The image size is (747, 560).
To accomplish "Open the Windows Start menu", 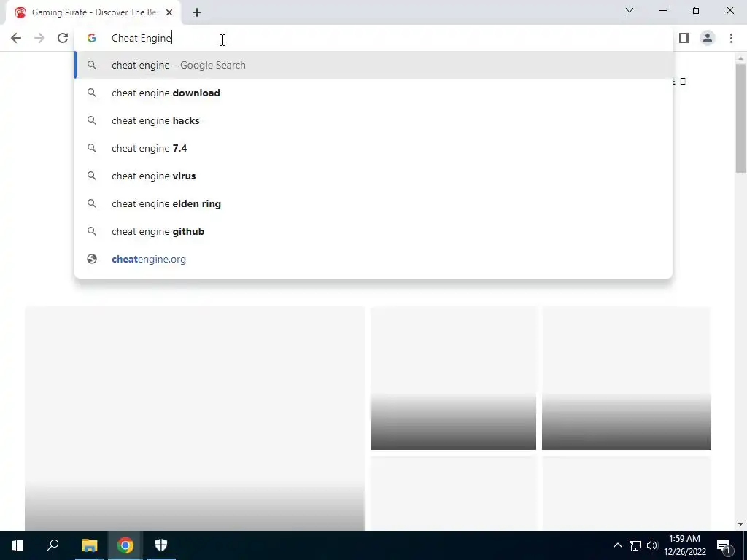I will point(18,545).
